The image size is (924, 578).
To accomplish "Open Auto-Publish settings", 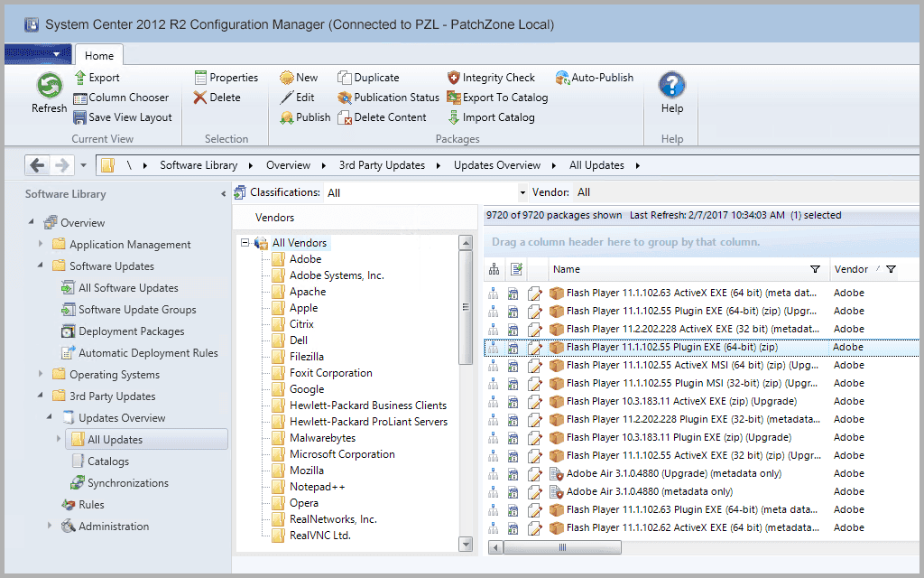I will point(594,78).
